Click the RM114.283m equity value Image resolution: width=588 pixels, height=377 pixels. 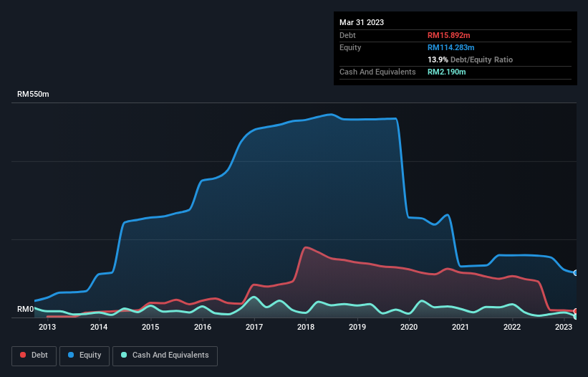pos(451,47)
